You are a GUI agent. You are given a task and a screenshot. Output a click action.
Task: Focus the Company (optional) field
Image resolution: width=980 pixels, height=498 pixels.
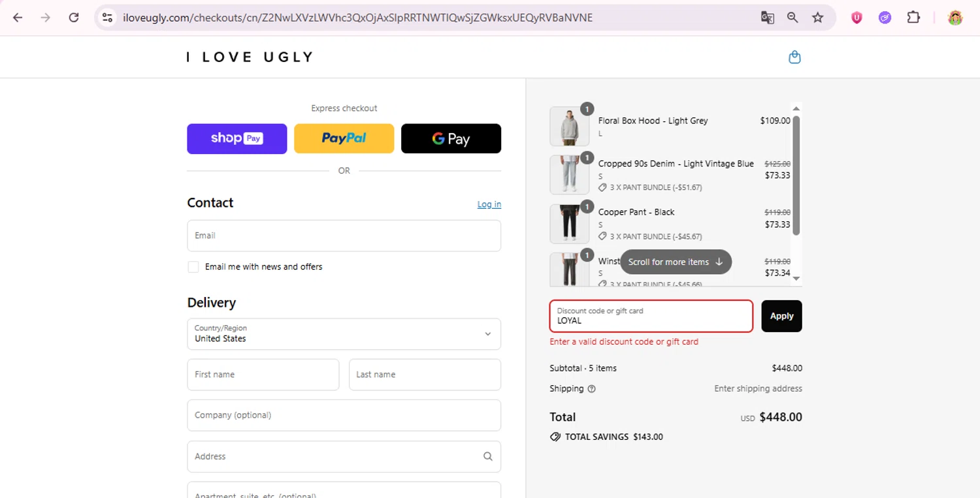344,415
